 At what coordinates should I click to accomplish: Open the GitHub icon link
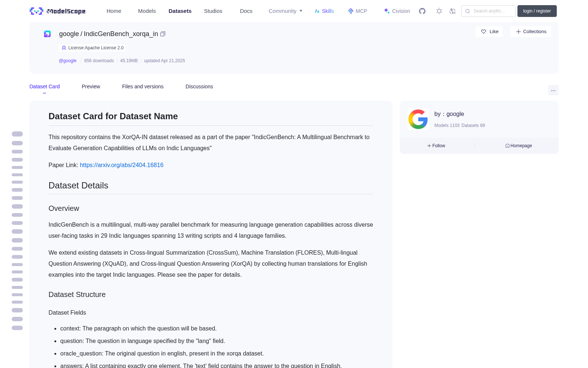422,11
